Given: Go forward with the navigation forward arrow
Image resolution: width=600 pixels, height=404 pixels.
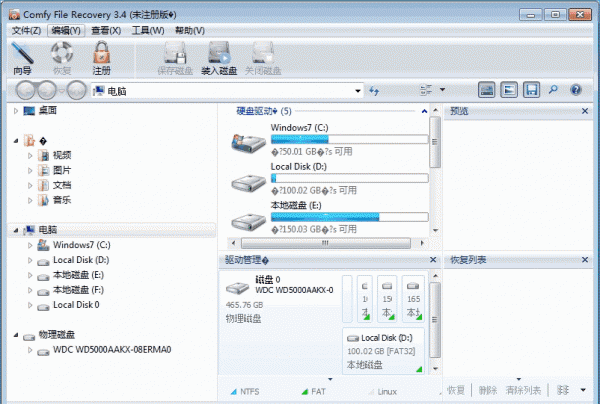Looking at the screenshot, I should tap(47, 91).
